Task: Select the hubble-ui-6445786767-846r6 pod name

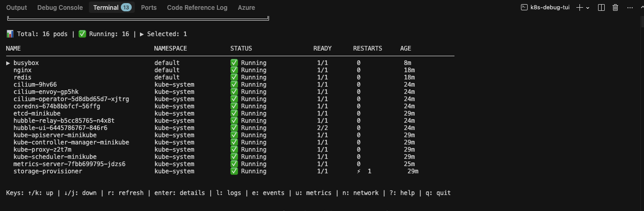Action: click(x=60, y=128)
